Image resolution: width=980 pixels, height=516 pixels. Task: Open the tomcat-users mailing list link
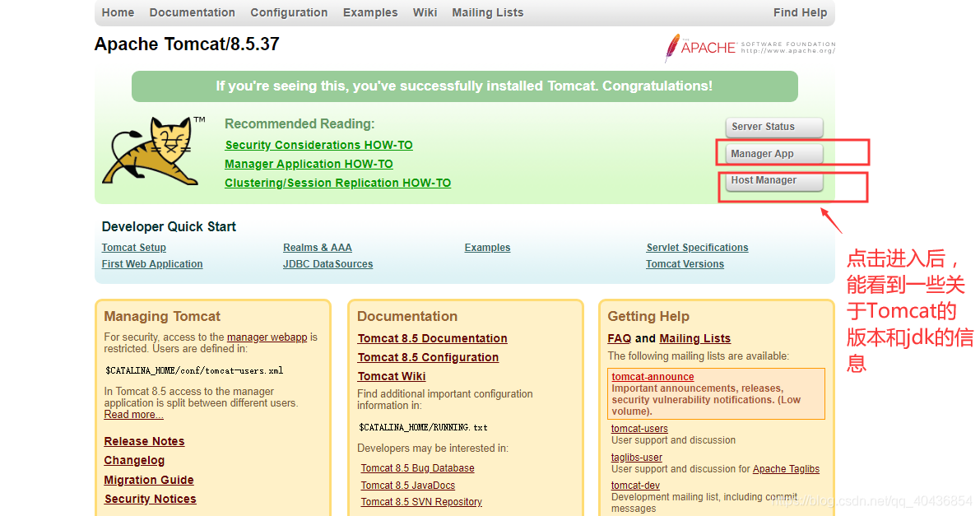(639, 429)
